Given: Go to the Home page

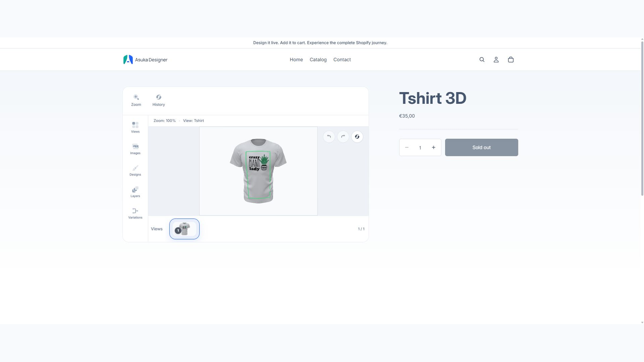Looking at the screenshot, I should 296,60.
